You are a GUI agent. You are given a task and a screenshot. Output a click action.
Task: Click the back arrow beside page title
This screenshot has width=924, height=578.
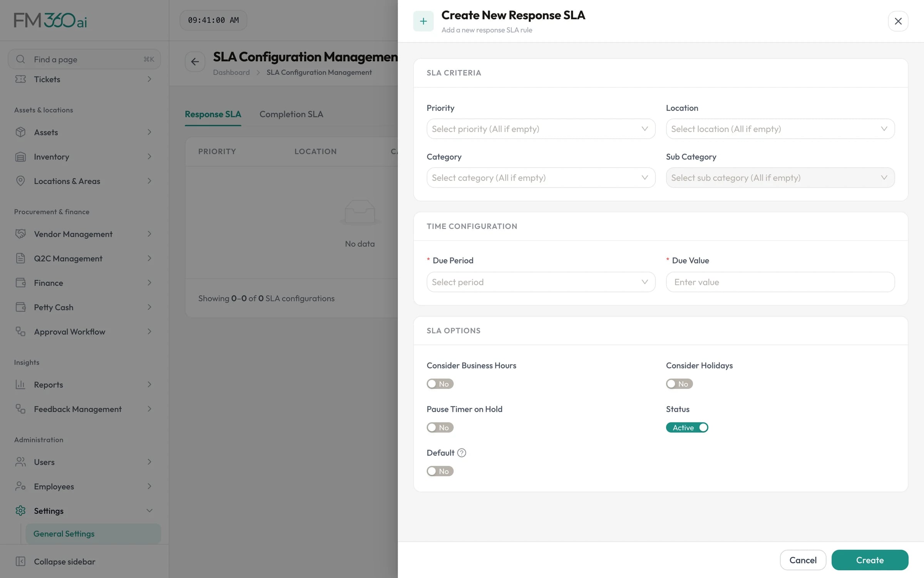(x=195, y=62)
